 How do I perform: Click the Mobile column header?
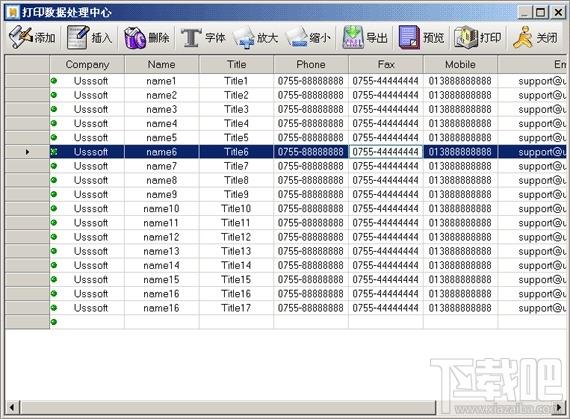point(460,64)
